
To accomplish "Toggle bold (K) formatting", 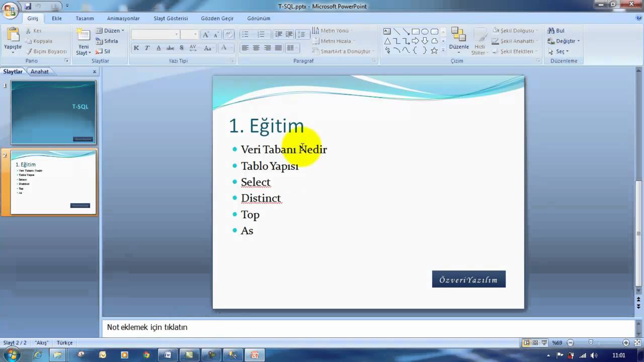I will [x=136, y=48].
